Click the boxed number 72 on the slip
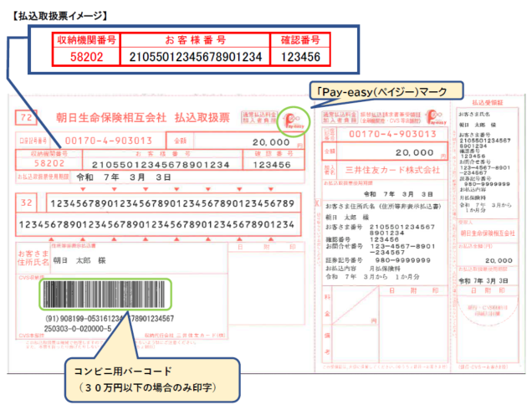This screenshot has height=405, width=532. [26, 117]
